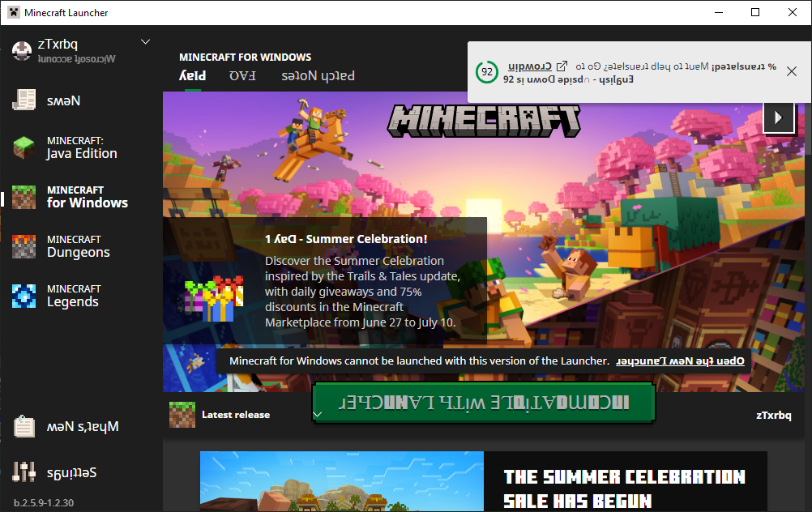812x512 pixels.
Task: Expand the zTxrbq account dropdown
Action: coord(146,41)
